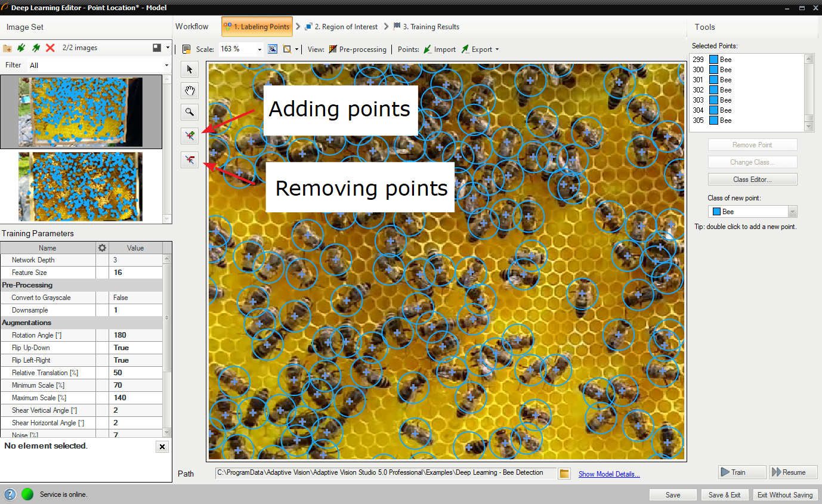Activate the hand pan tool
Screen dimensions: 822x504
coord(190,91)
